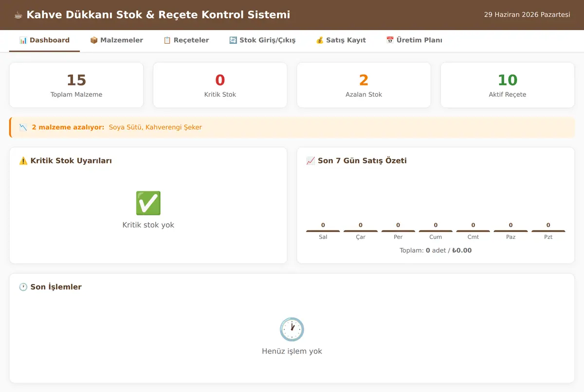Click the coffee cup logo icon
This screenshot has height=392, width=584.
[x=18, y=15]
